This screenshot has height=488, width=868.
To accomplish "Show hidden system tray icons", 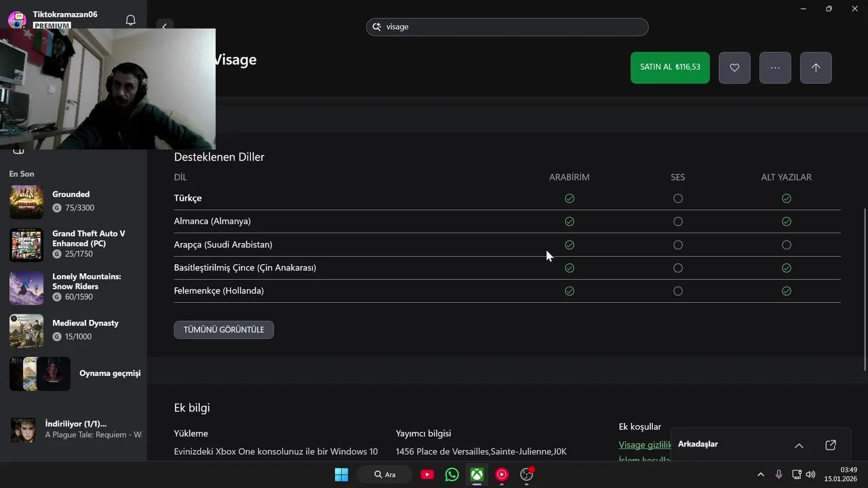I will (x=761, y=474).
